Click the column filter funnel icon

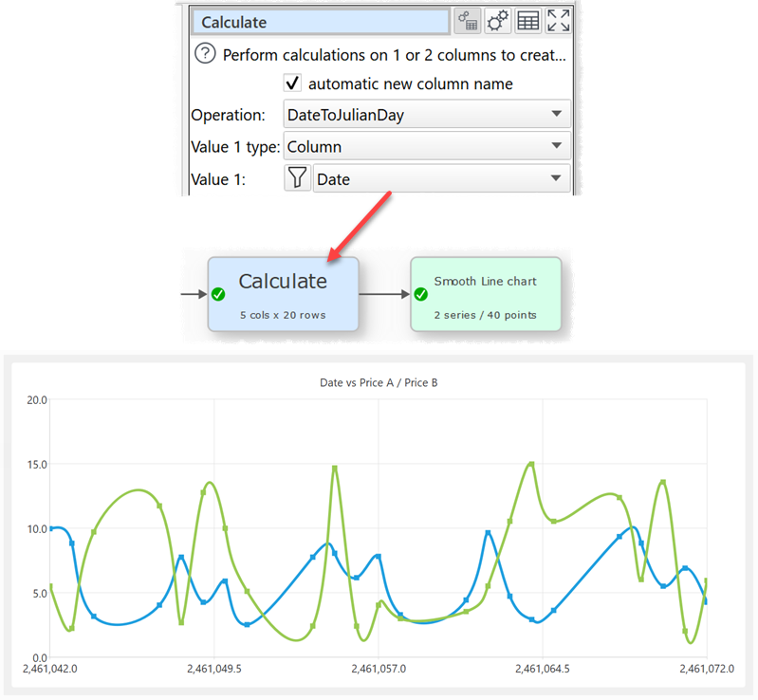(297, 178)
